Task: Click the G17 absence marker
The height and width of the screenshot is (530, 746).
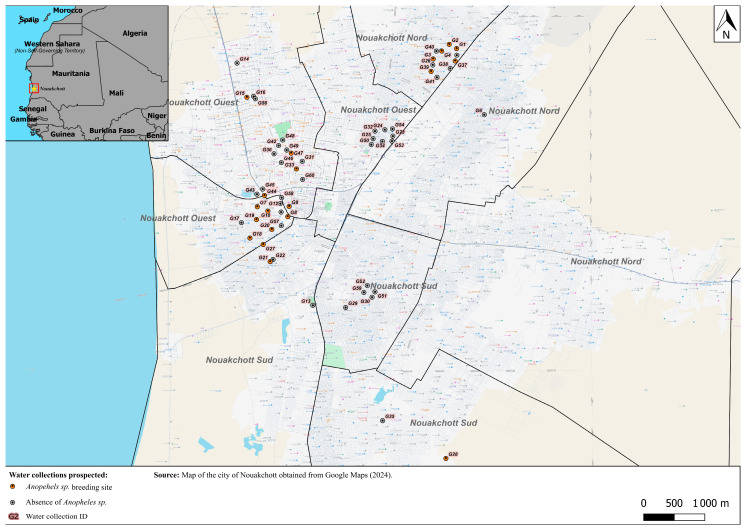Action: (x=241, y=222)
